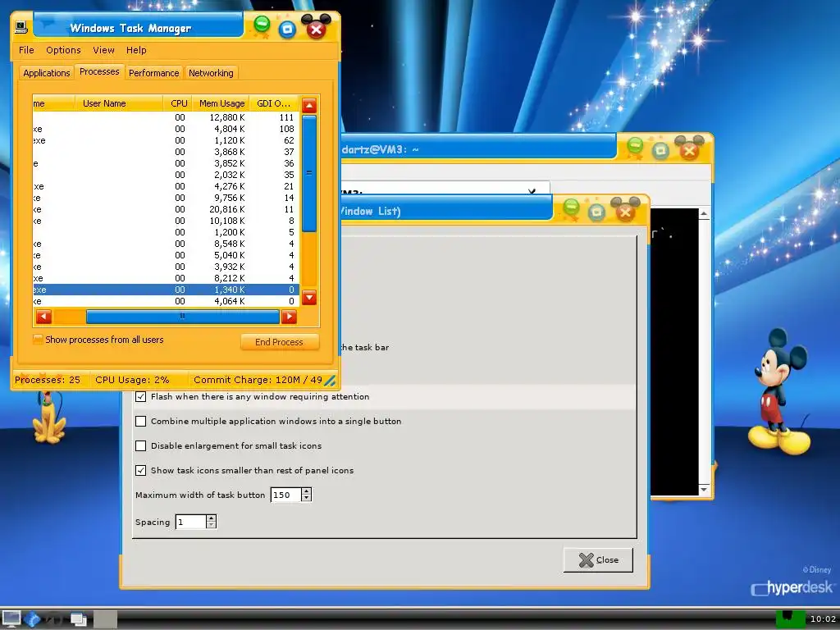Minimize the dartz@VM3 terminal window
The width and height of the screenshot is (840, 630).
tap(635, 146)
